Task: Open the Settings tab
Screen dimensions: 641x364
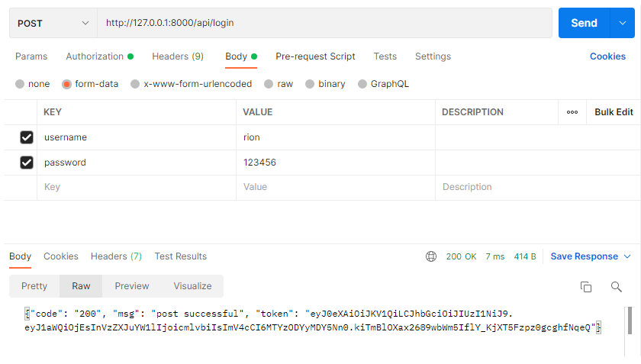Action: (x=433, y=56)
